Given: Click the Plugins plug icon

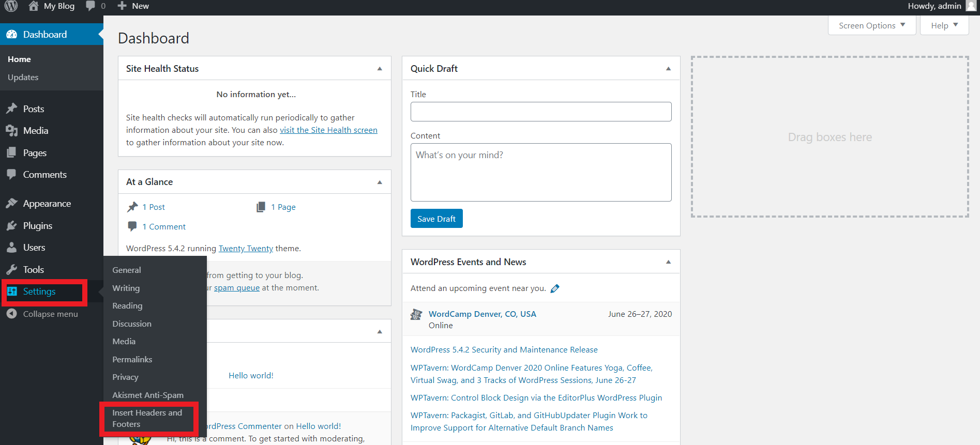Looking at the screenshot, I should pos(12,226).
